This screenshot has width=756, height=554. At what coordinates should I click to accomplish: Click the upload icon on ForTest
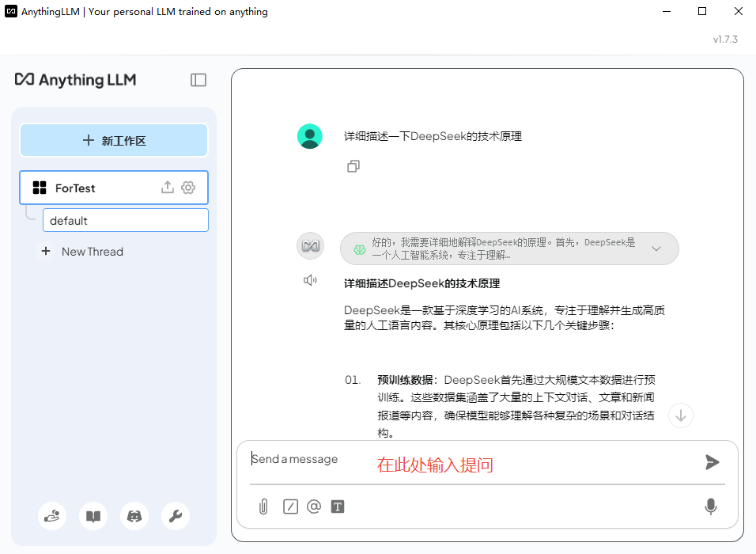click(x=168, y=188)
